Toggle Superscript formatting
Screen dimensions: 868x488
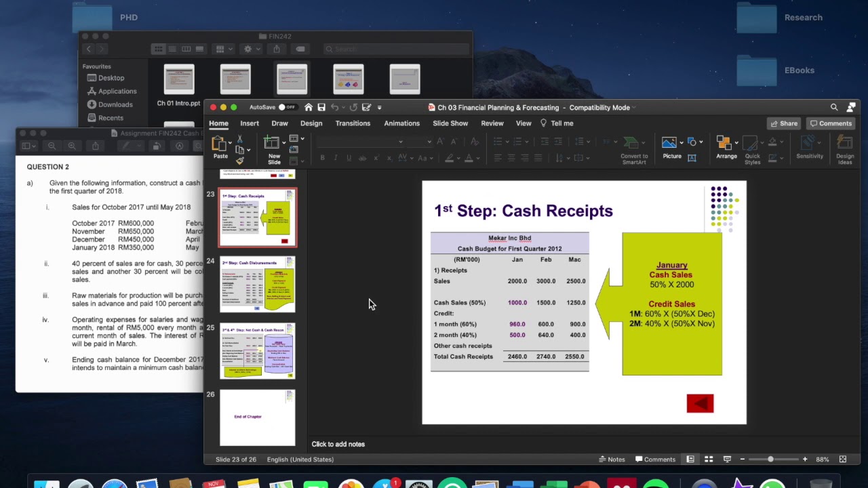click(378, 158)
